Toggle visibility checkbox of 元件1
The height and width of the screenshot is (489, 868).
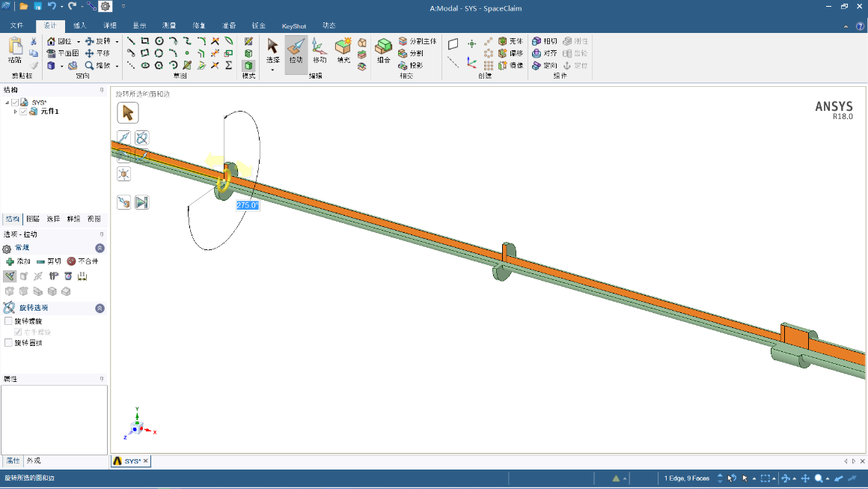(x=24, y=112)
